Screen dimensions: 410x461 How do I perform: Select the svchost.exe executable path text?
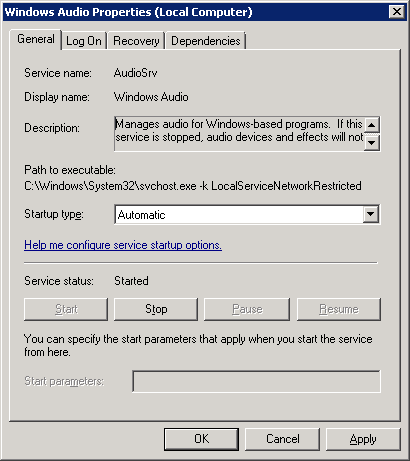[193, 186]
